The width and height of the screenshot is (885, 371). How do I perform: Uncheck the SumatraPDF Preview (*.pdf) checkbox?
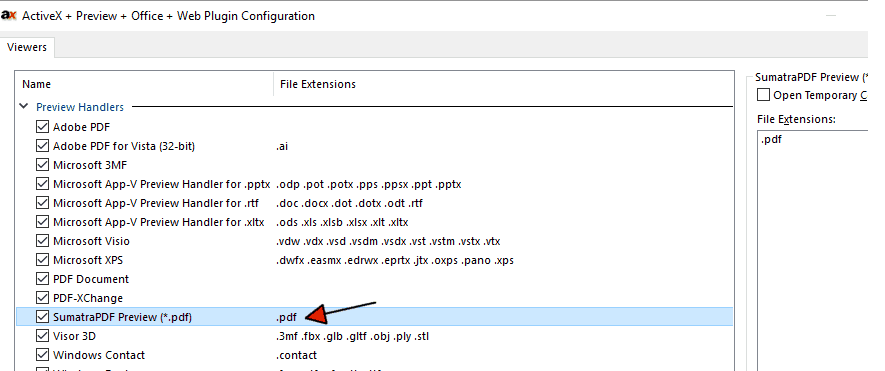tap(42, 317)
